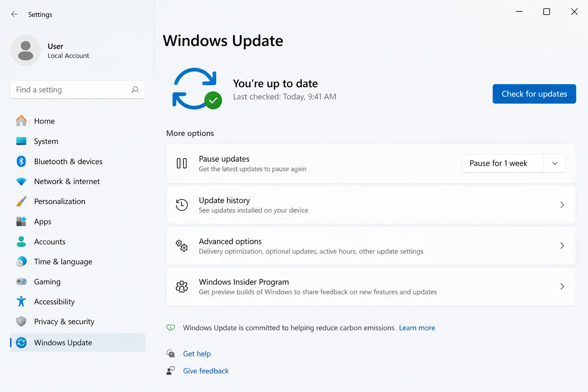Click the Get help icon

click(x=171, y=354)
